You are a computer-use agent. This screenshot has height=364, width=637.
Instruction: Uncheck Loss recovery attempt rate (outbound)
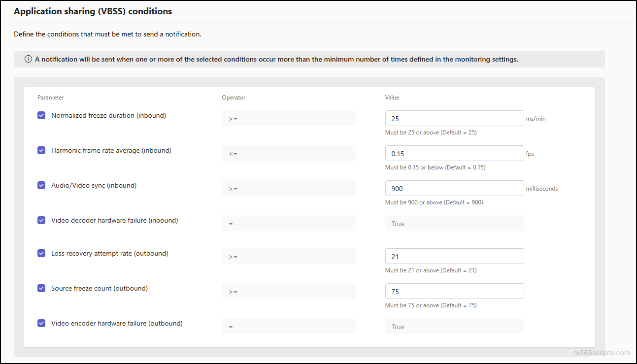41,254
